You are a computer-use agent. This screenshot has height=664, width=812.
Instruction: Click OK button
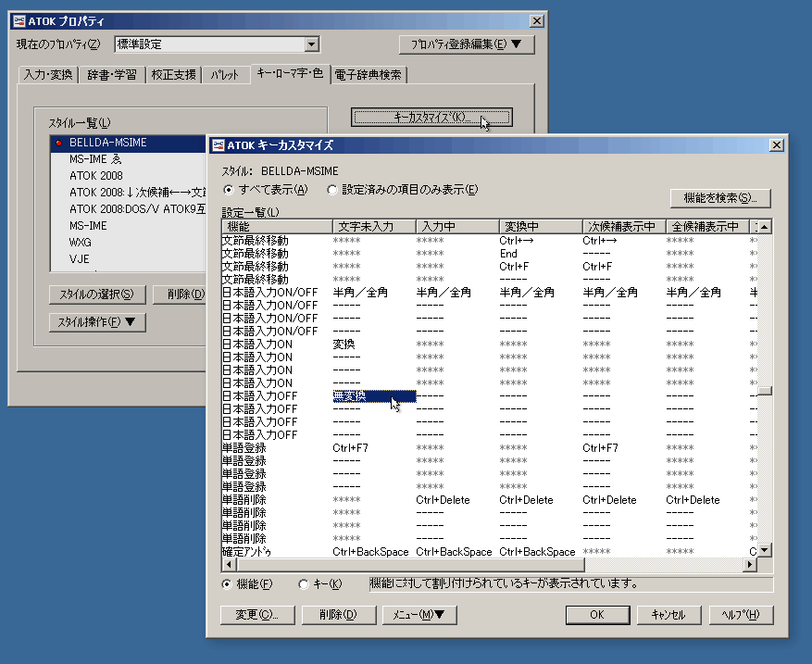tap(597, 615)
